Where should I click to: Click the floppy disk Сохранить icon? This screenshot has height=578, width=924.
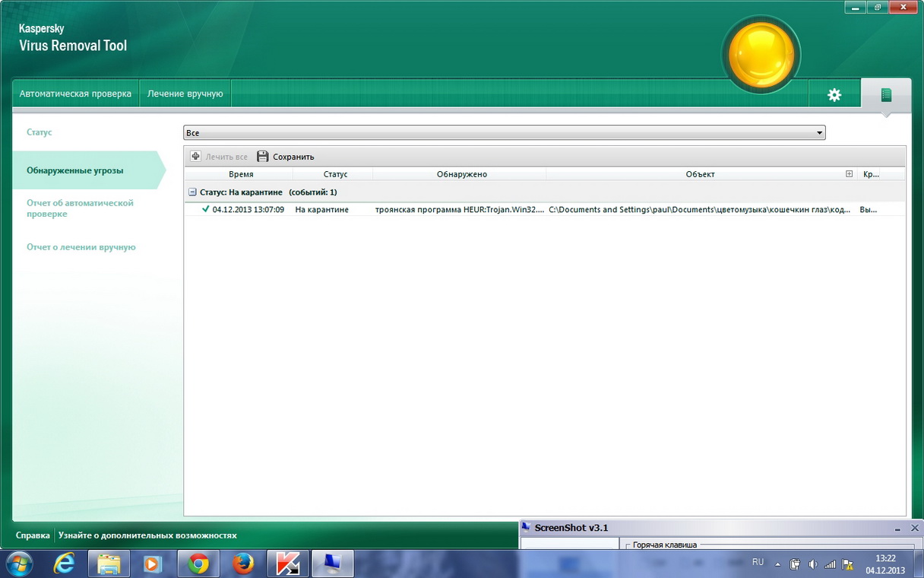pos(263,157)
